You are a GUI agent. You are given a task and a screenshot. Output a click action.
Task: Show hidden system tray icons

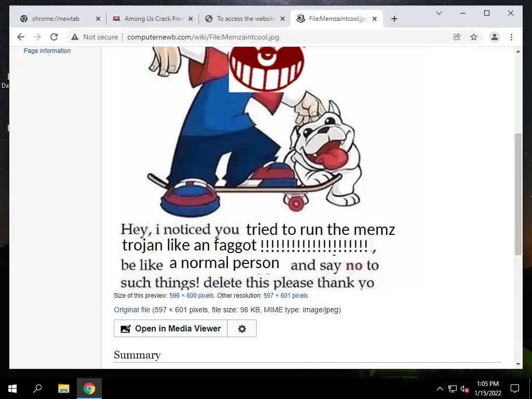pyautogui.click(x=440, y=389)
